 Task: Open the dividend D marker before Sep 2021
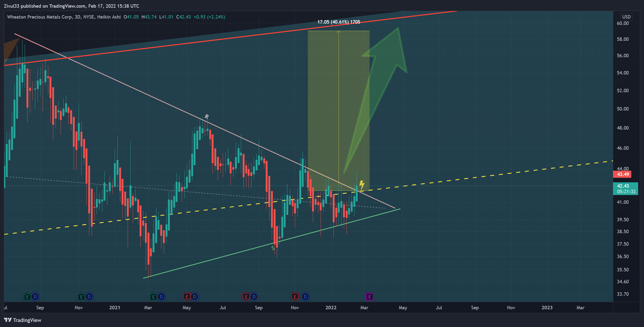coord(254,297)
